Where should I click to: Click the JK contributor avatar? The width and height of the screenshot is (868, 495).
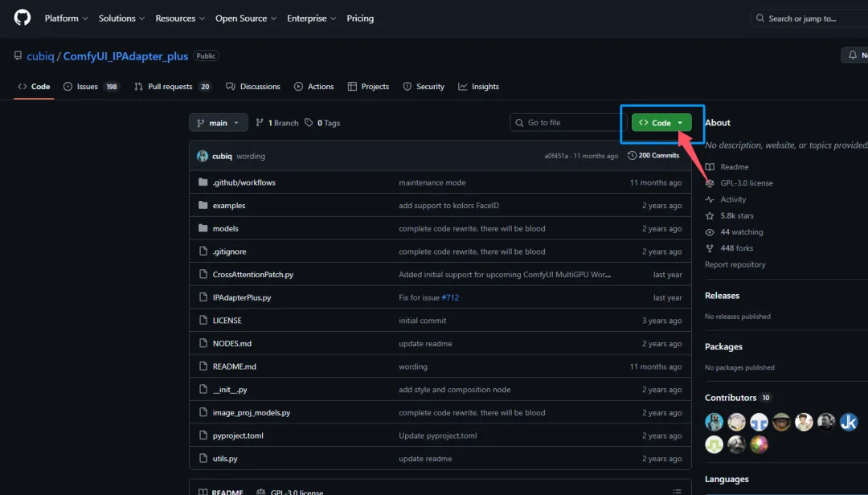(x=849, y=422)
